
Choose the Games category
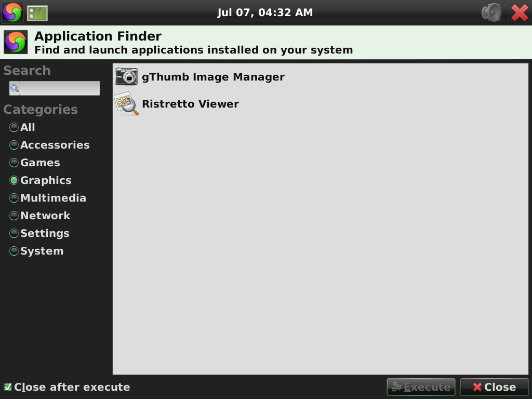point(14,163)
